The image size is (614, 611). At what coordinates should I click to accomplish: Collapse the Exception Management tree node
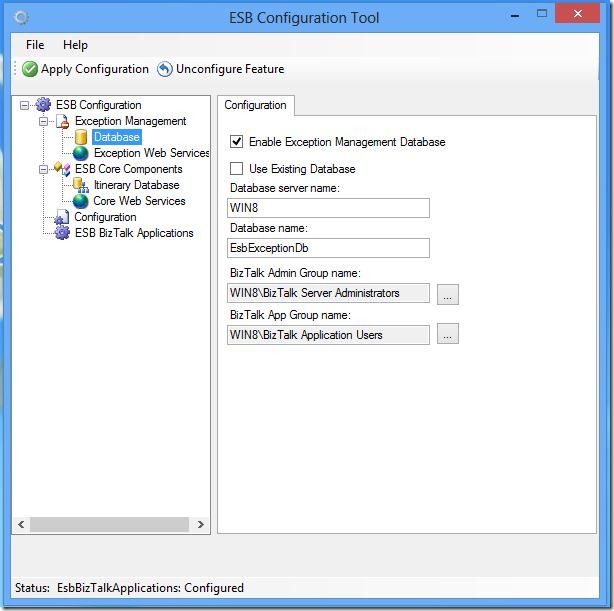tap(43, 121)
